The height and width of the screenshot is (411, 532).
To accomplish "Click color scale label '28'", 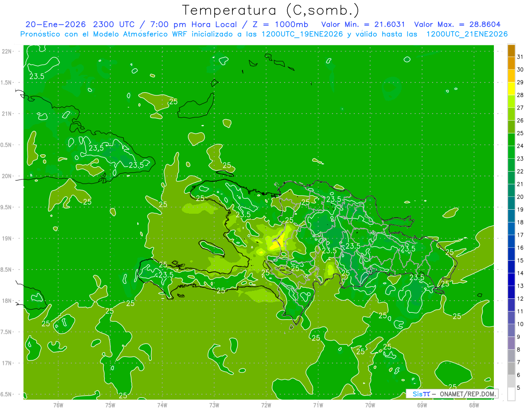I will coord(520,95).
